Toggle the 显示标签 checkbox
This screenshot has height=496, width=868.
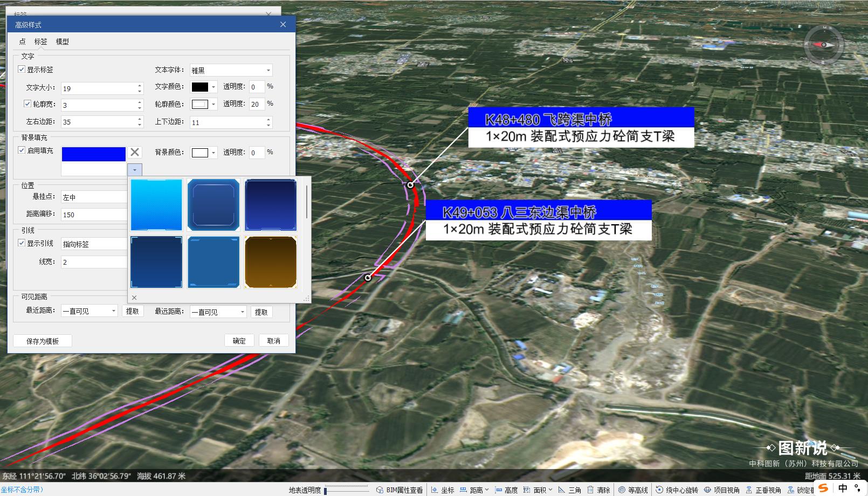(x=22, y=69)
